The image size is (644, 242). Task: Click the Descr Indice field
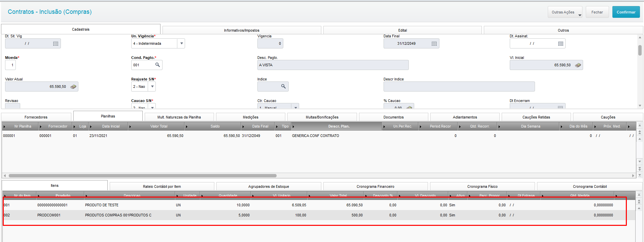(x=459, y=87)
